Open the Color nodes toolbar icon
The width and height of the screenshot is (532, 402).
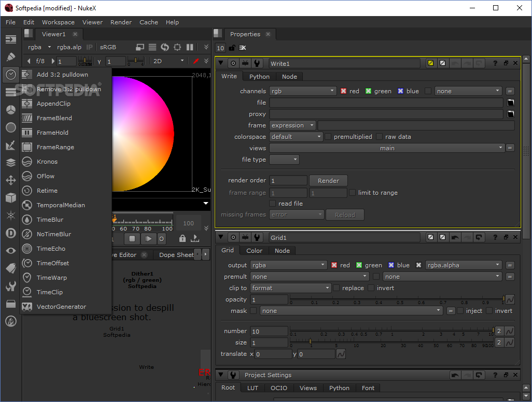[x=11, y=110]
